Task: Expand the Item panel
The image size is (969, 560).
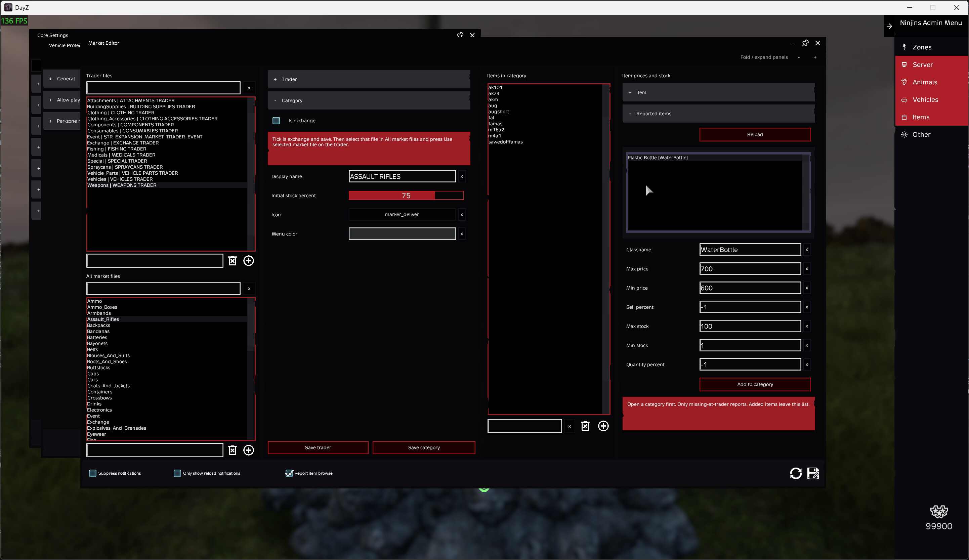Action: (x=718, y=92)
